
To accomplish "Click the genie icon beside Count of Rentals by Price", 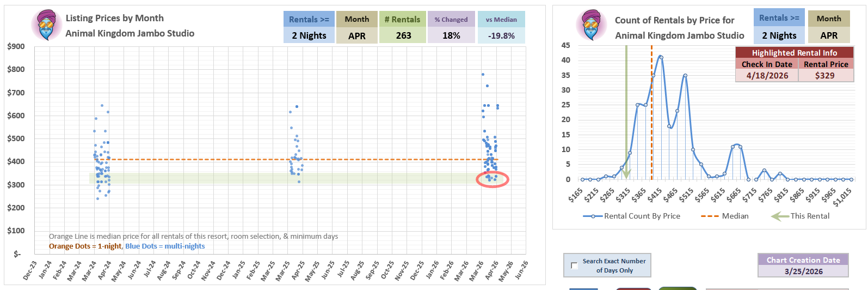I will click(592, 25).
